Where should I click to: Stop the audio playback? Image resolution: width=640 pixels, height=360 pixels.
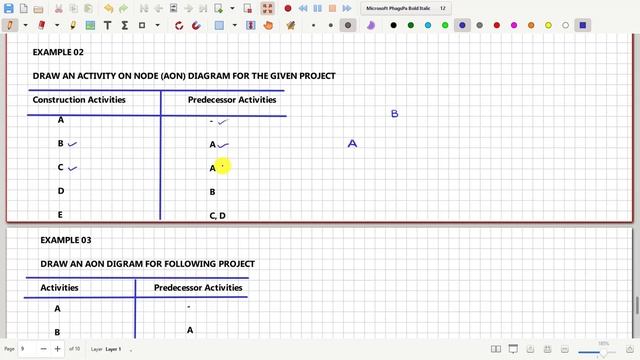pyautogui.click(x=332, y=8)
